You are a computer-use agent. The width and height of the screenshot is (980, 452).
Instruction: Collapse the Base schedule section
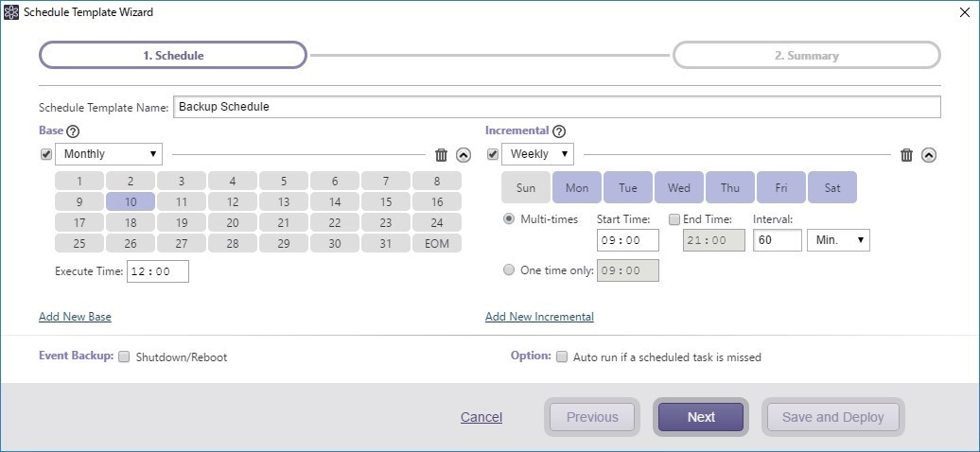click(x=464, y=155)
